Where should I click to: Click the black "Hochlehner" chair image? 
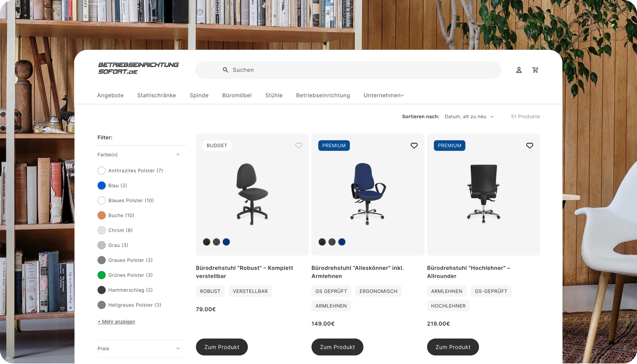tap(483, 194)
